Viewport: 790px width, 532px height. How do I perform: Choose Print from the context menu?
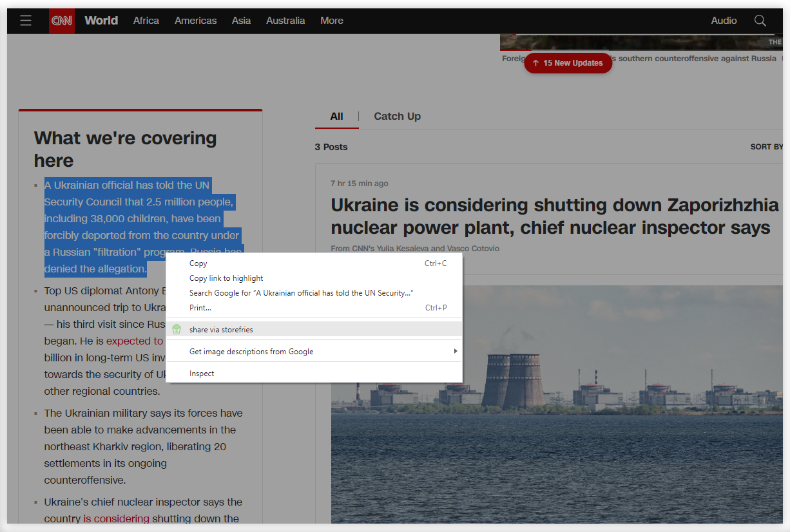(200, 307)
